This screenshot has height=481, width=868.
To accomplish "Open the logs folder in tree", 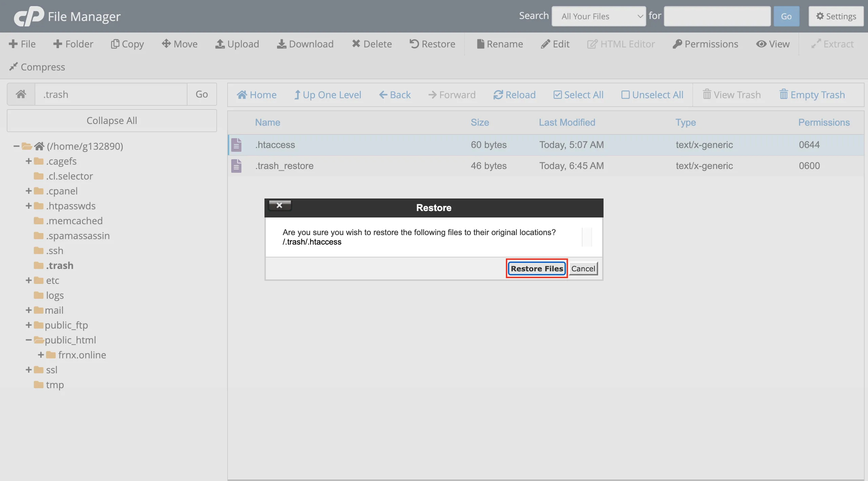I will 49,295.
